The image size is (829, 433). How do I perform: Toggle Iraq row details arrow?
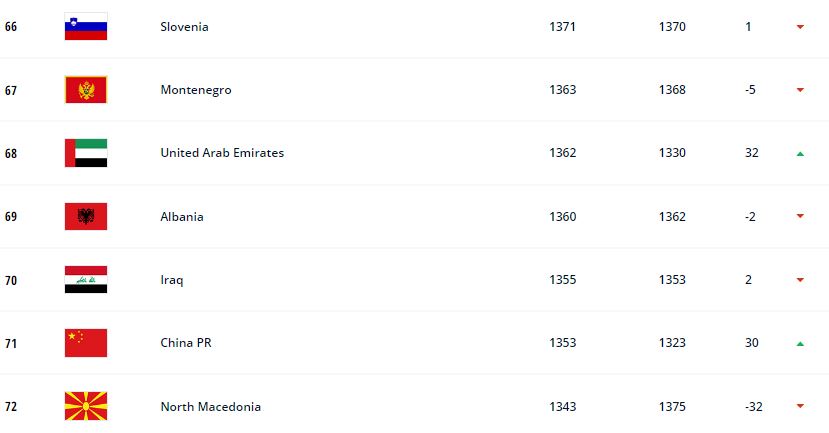[x=800, y=280]
